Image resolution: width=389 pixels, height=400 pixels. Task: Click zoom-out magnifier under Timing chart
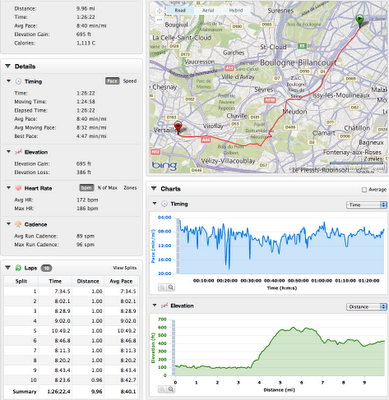click(x=162, y=287)
